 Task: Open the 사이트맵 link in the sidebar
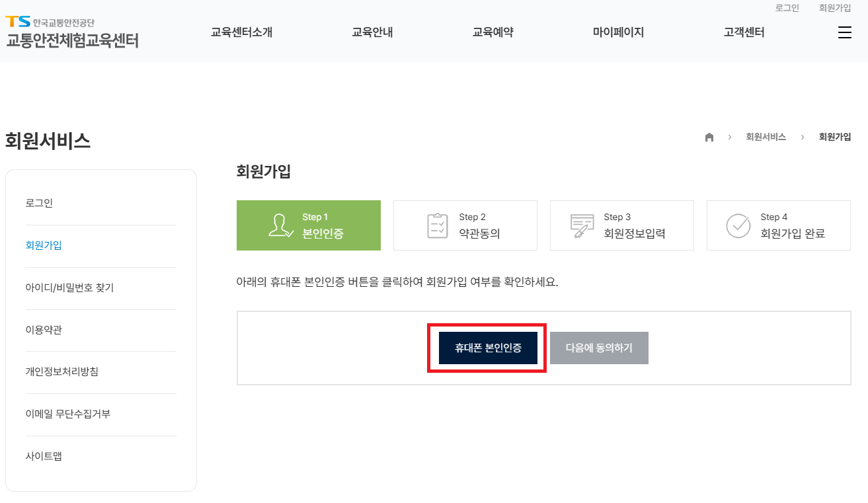click(x=43, y=456)
